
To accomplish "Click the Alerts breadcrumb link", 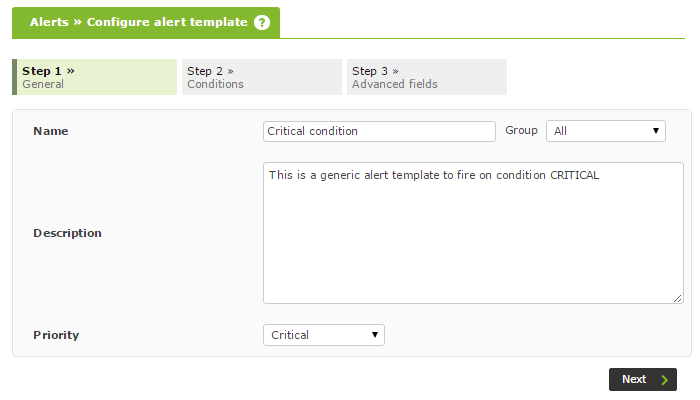I will point(49,22).
